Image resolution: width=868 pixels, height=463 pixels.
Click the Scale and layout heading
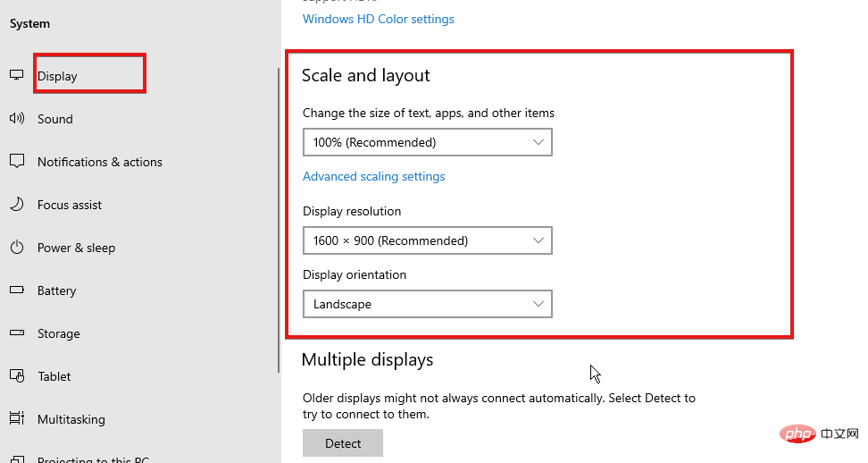[366, 75]
